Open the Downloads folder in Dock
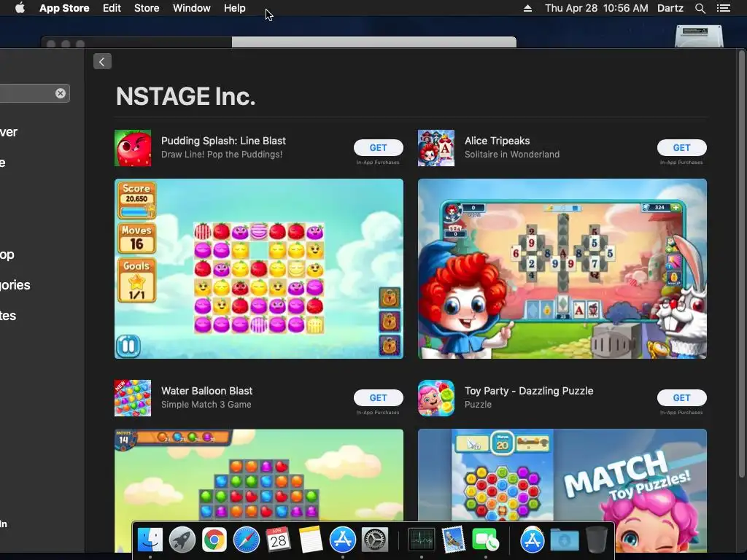This screenshot has height=560, width=747. 564,540
